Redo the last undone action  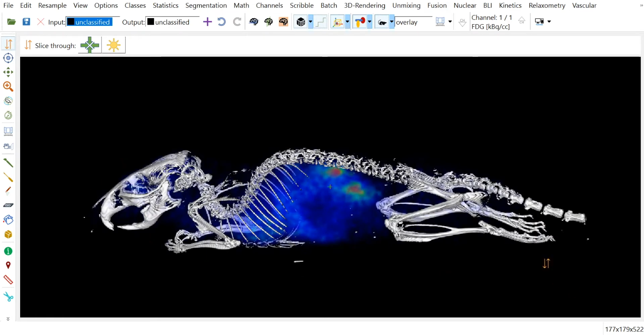[x=237, y=22]
